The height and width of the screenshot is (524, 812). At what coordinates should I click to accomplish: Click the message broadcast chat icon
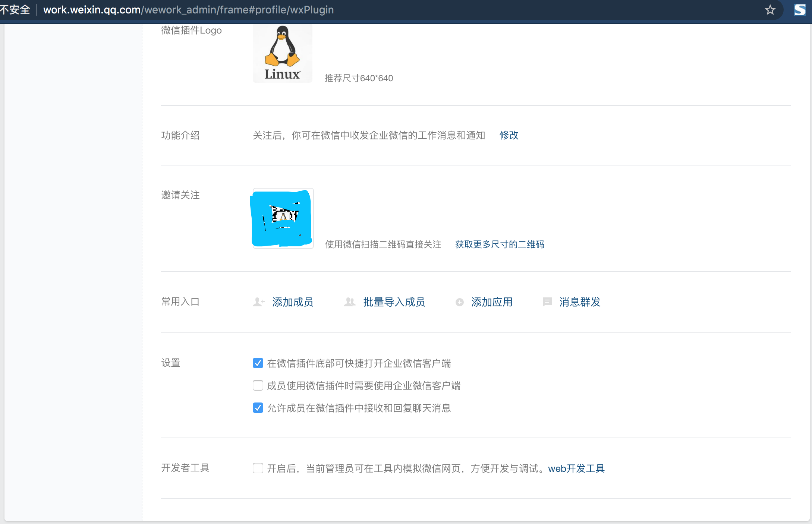pos(547,302)
